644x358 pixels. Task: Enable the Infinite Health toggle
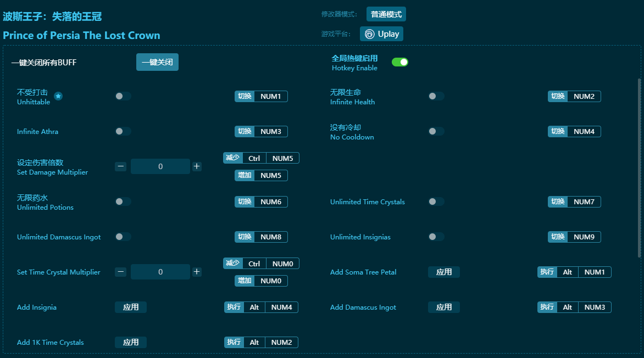click(436, 96)
